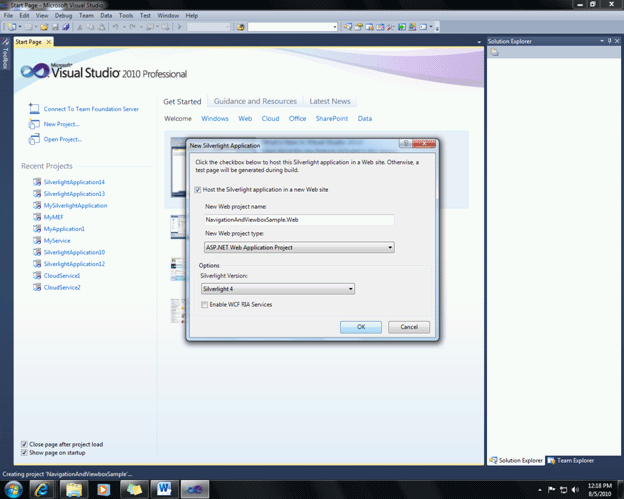
Task: Open the Debug menu
Action: pyautogui.click(x=63, y=16)
